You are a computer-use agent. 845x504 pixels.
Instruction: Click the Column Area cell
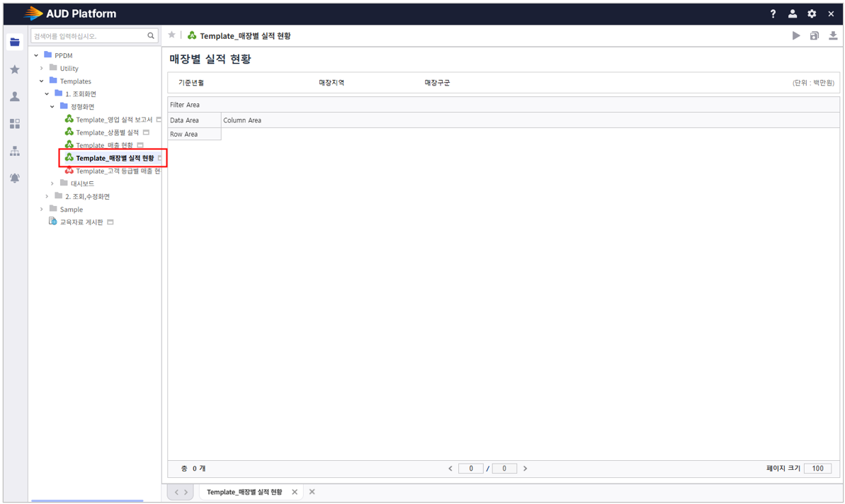tap(531, 120)
